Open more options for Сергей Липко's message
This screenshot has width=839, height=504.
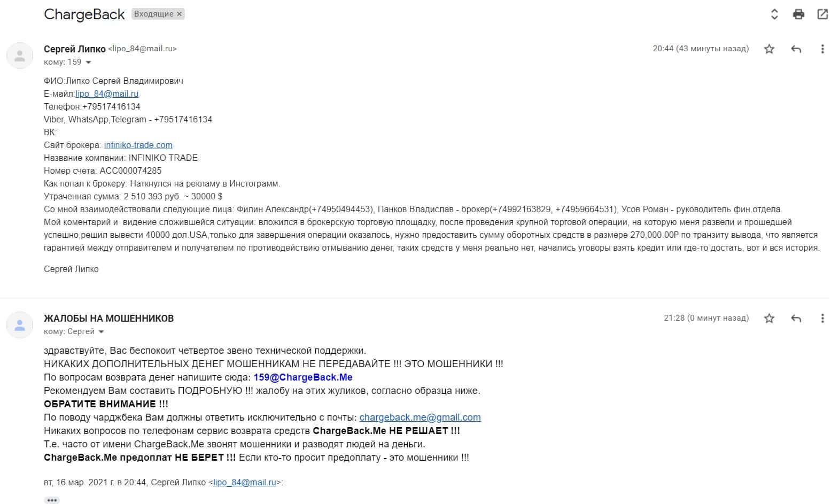pos(822,49)
